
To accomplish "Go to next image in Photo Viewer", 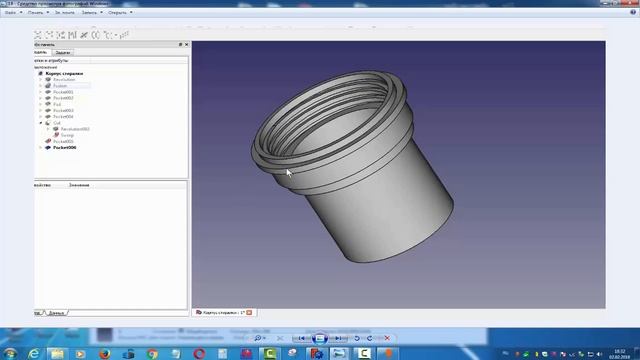I will click(339, 338).
